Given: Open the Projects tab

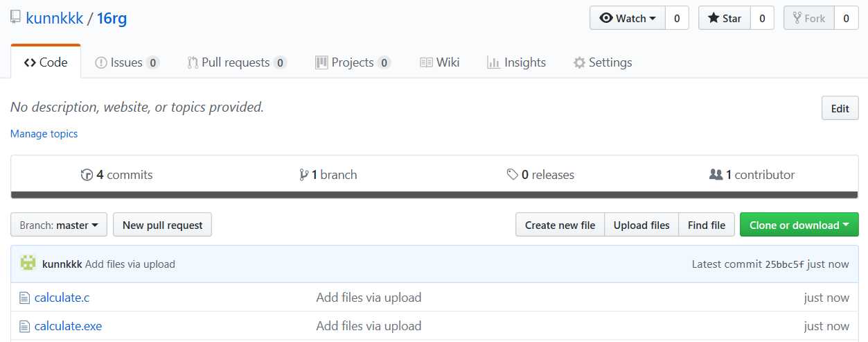Looking at the screenshot, I should coord(353,62).
